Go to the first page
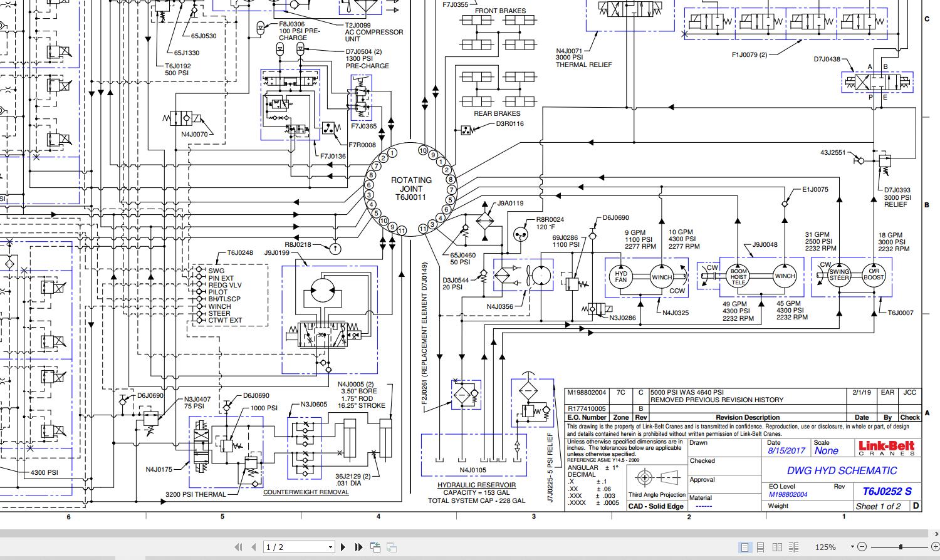Viewport: 940px width, 560px height. point(238,547)
